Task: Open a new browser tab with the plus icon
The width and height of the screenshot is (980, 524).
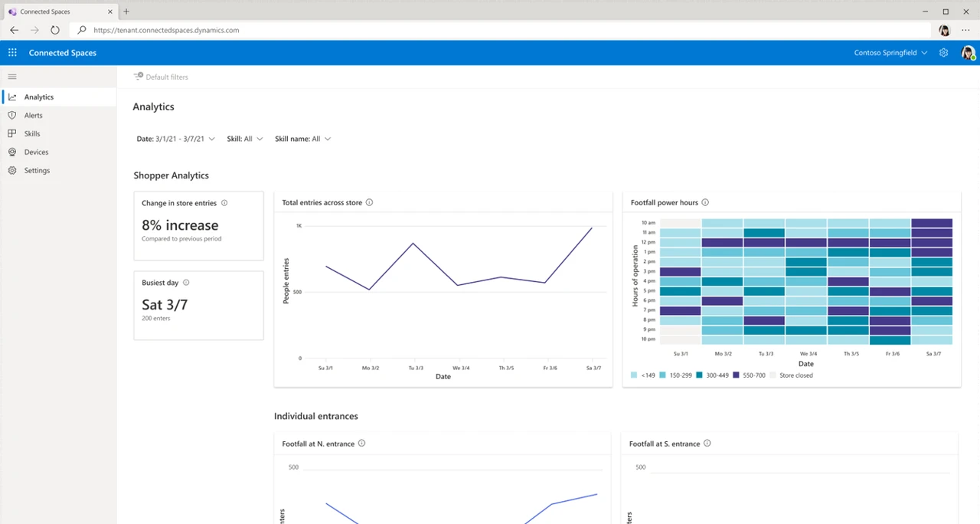Action: pos(126,11)
